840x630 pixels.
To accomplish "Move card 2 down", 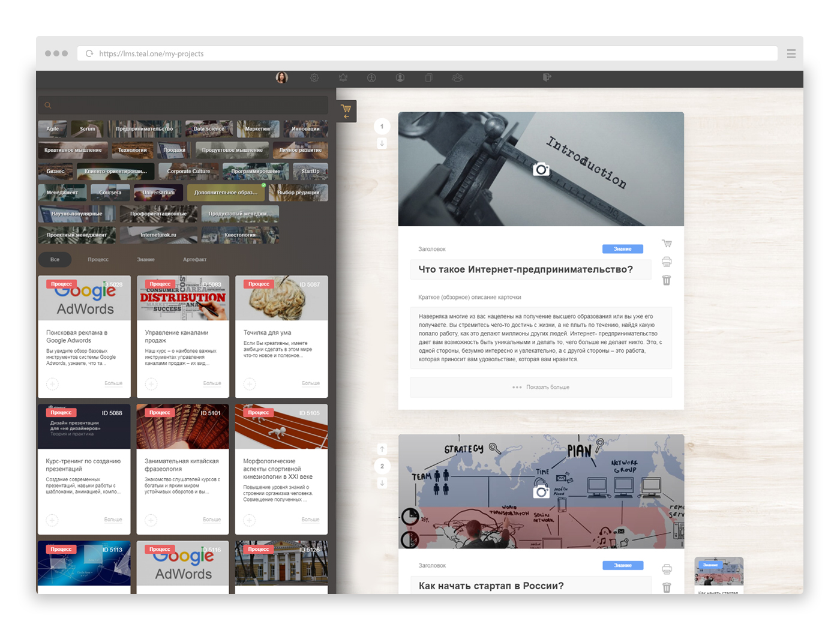I will (x=382, y=483).
